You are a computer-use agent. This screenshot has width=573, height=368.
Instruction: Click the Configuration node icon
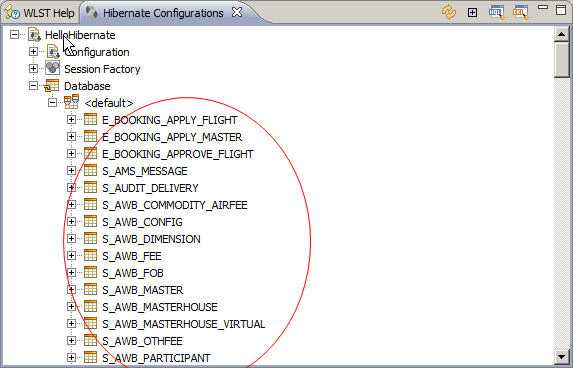(53, 52)
